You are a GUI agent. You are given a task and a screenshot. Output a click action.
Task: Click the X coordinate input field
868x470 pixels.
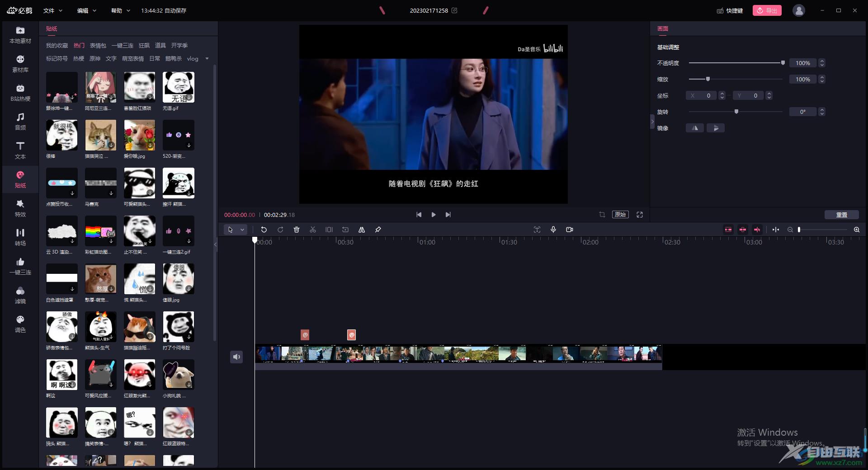click(701, 95)
